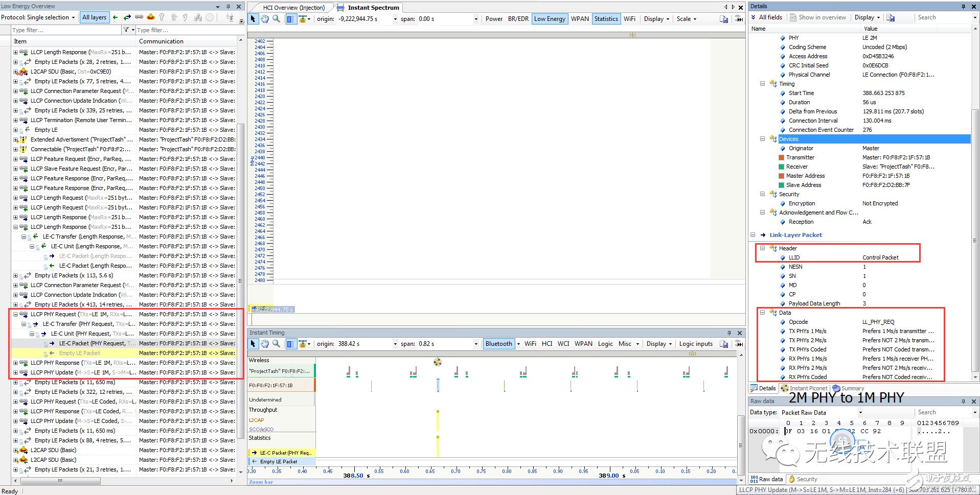Click the Communication column header
Viewport: 980px width, 495px height.
[186, 41]
